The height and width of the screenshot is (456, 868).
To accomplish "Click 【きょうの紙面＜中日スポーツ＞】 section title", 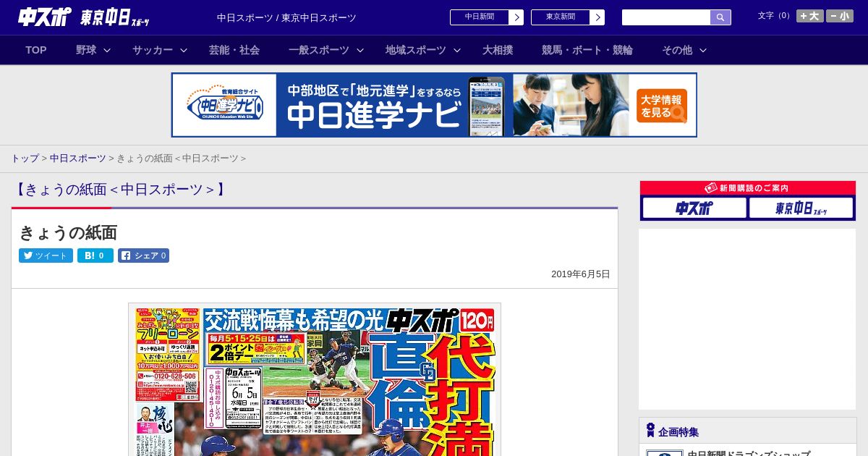I will click(x=119, y=190).
